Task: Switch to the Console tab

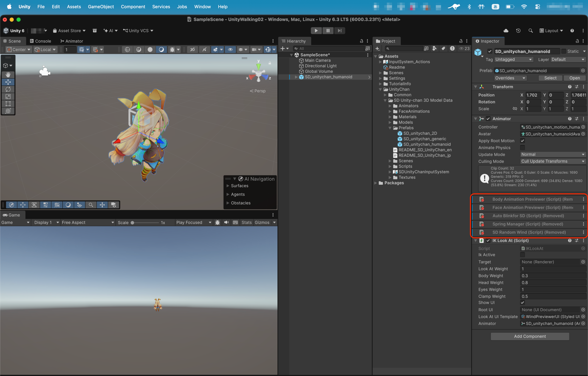Action: (40, 41)
